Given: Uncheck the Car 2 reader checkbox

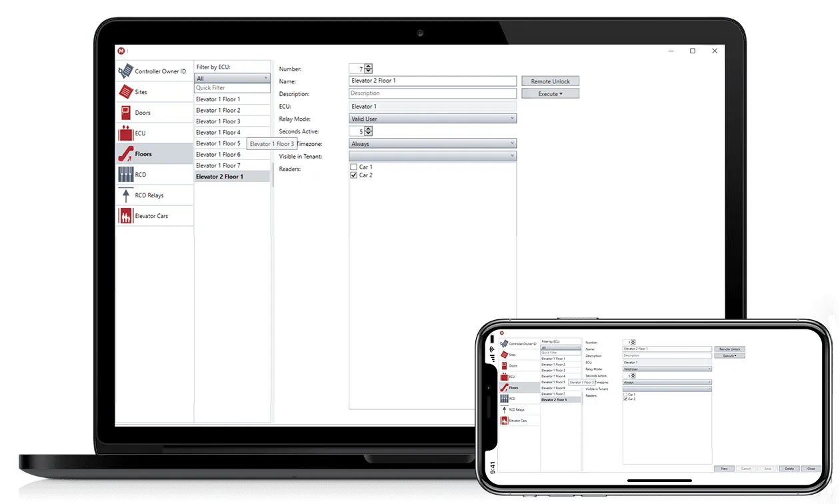Looking at the screenshot, I should point(354,175).
